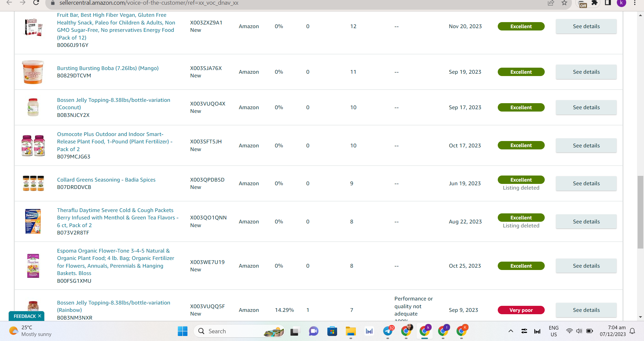Check battery status in system tray

click(590, 331)
